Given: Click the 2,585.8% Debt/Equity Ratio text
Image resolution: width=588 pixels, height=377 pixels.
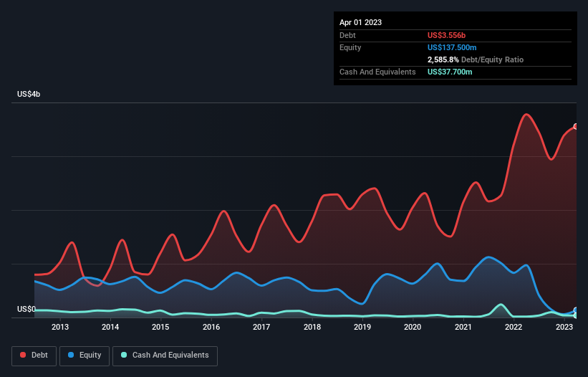Looking at the screenshot, I should pos(476,59).
